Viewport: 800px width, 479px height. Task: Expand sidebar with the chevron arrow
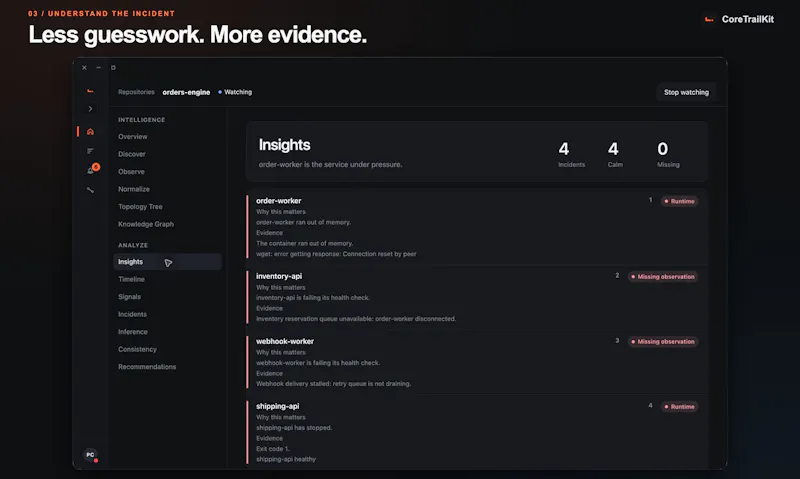pyautogui.click(x=90, y=109)
